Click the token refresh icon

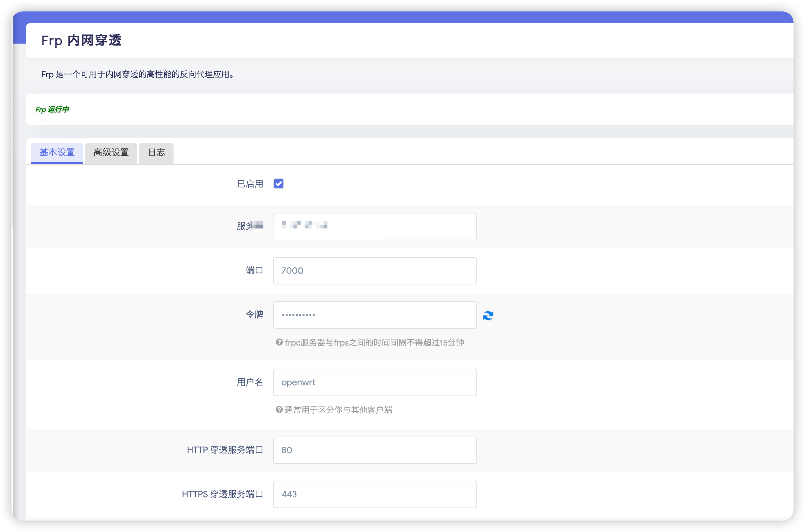tap(488, 316)
